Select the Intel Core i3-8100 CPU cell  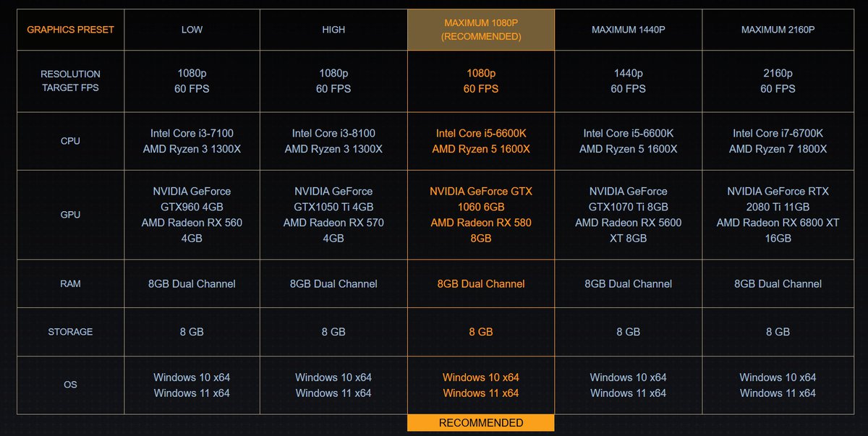(333, 141)
